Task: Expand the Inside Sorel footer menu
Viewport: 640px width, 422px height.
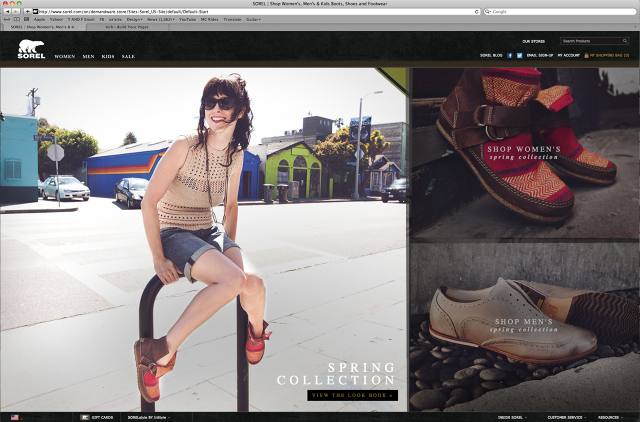Action: pos(512,418)
